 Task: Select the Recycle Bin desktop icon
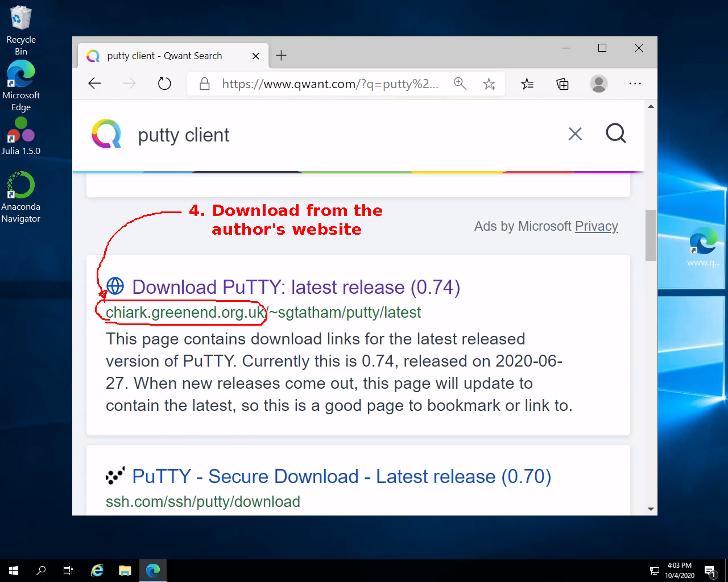(21, 30)
